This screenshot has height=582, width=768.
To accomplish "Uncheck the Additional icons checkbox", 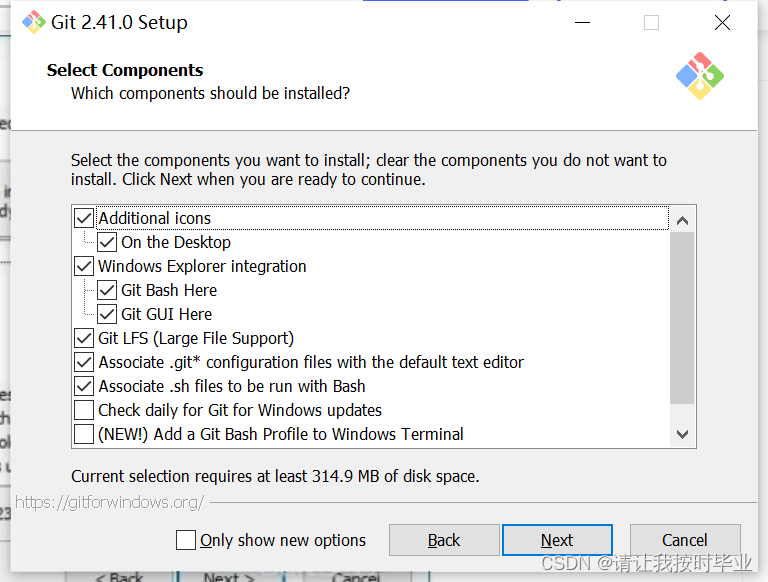I will coord(84,218).
